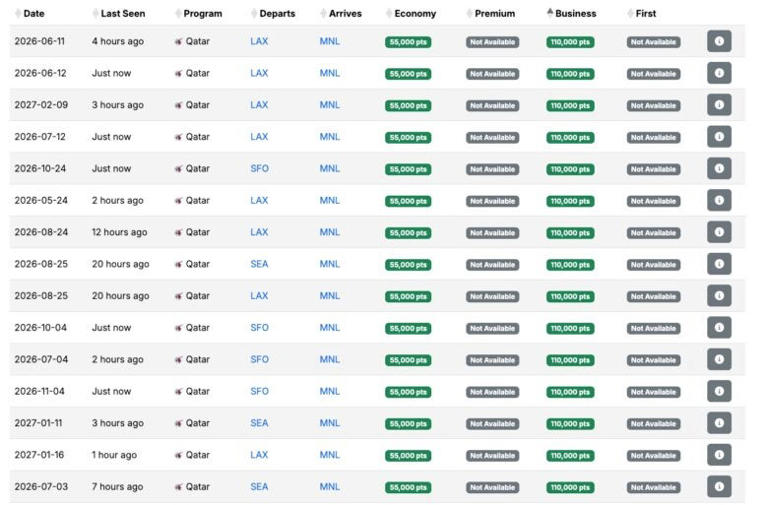Image resolution: width=768 pixels, height=505 pixels.
Task: Open info button for 2026-08-24 flight
Action: click(719, 232)
